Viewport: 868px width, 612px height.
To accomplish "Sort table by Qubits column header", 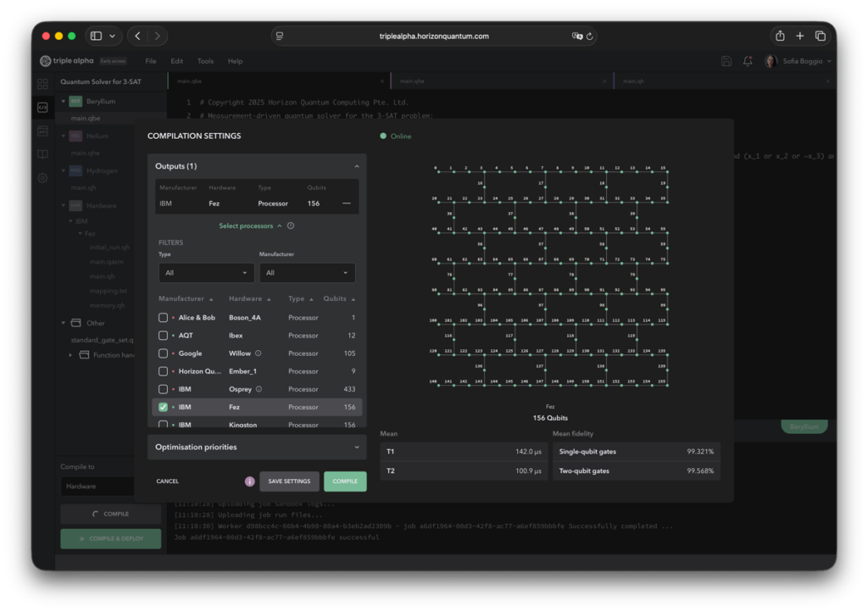I will (x=339, y=299).
